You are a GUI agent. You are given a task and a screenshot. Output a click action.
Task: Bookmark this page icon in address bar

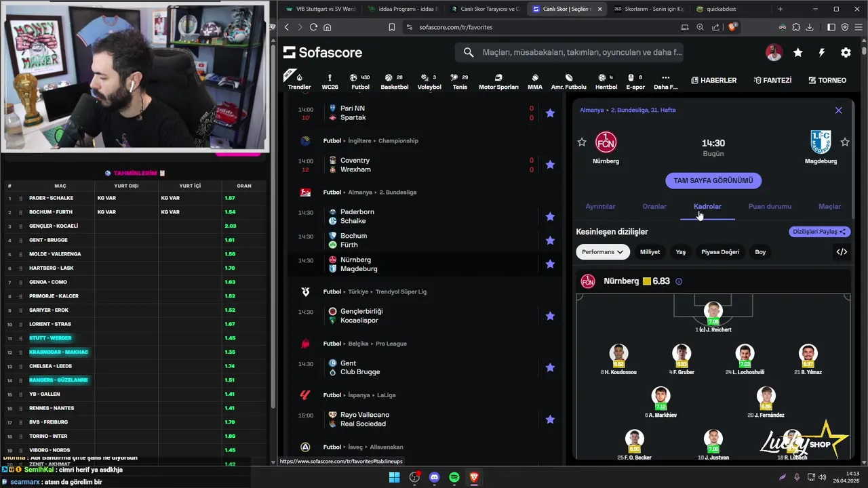tap(391, 27)
